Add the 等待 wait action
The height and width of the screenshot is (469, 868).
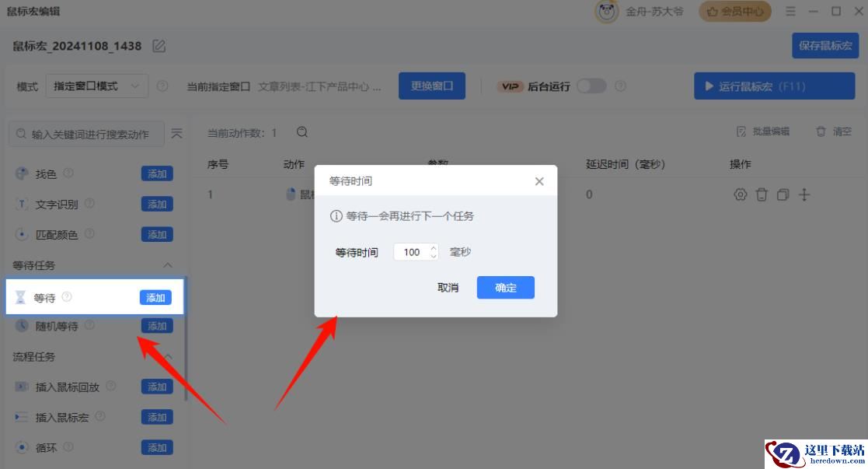155,298
